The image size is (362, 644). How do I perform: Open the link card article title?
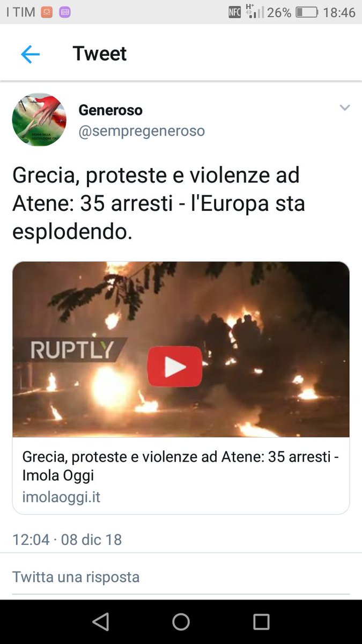pyautogui.click(x=181, y=466)
